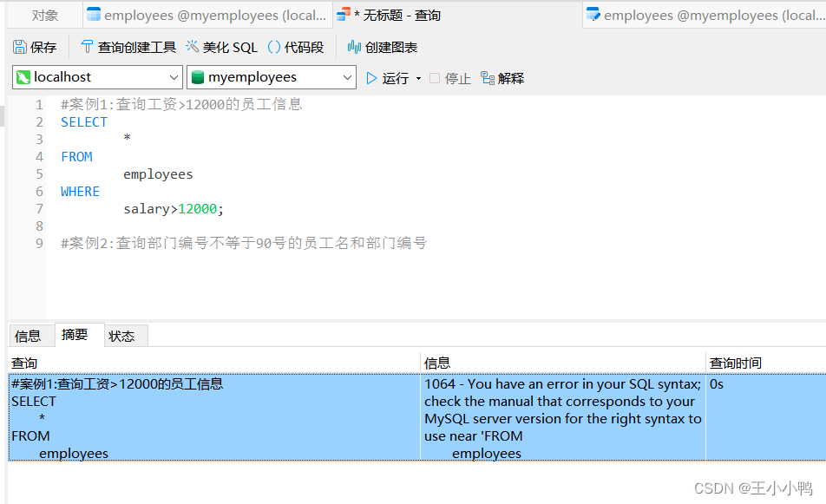826x504 pixels.
Task: Expand the localhost connection dropdown
Action: [x=174, y=77]
